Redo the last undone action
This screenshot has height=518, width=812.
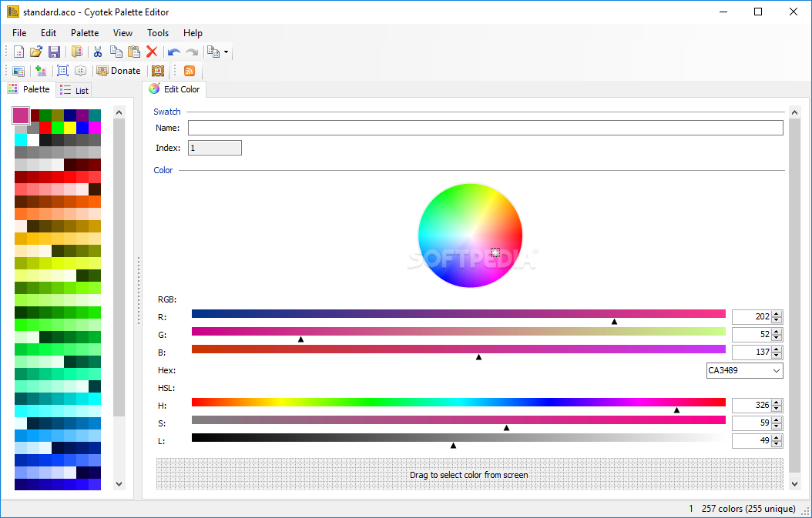[x=192, y=52]
